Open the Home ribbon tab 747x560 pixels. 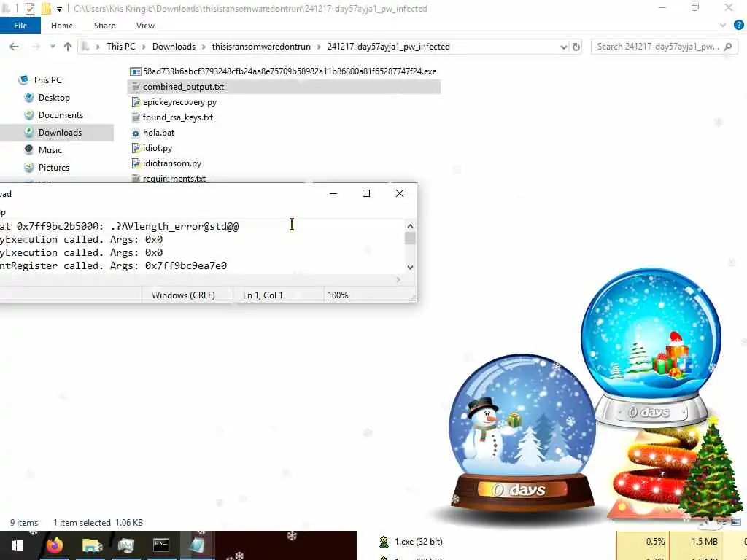coord(62,26)
